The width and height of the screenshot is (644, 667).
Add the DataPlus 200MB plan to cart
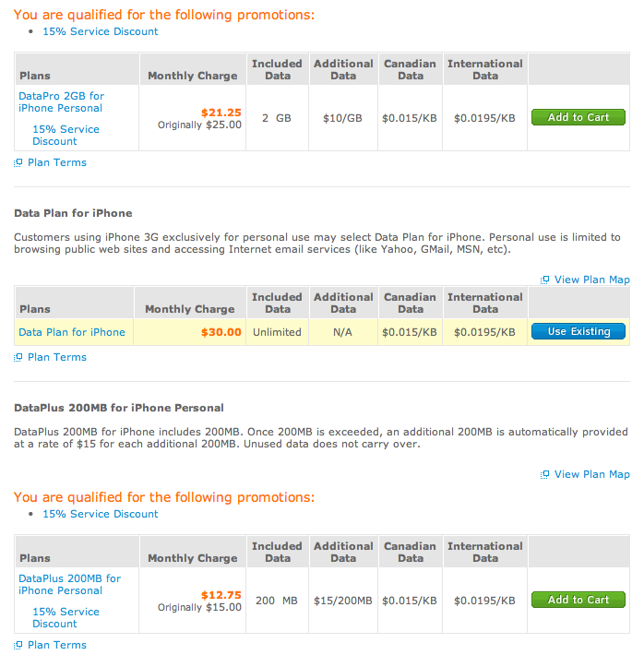(x=578, y=601)
